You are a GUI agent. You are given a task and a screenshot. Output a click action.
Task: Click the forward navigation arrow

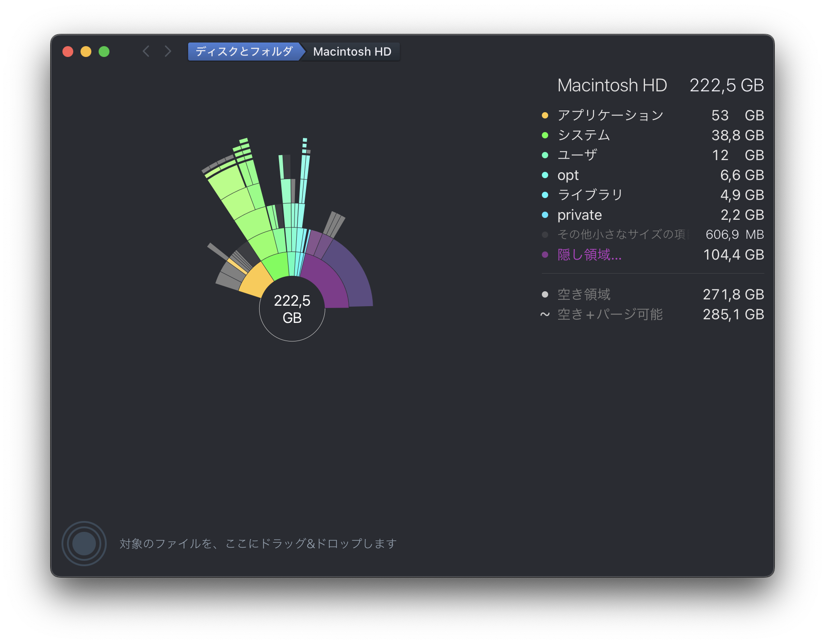pos(168,51)
